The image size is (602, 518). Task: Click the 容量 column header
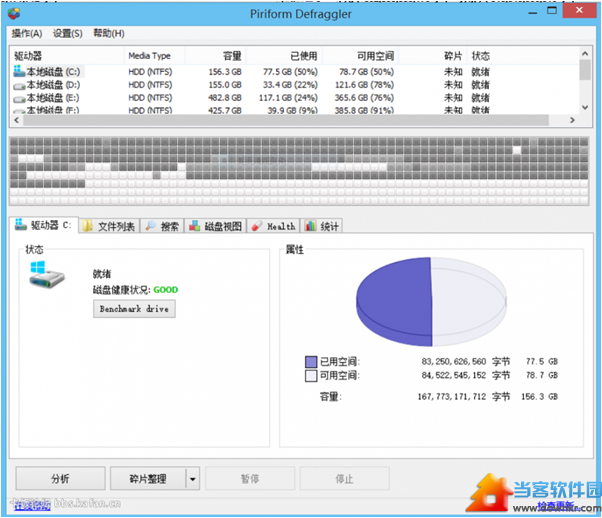(215, 56)
